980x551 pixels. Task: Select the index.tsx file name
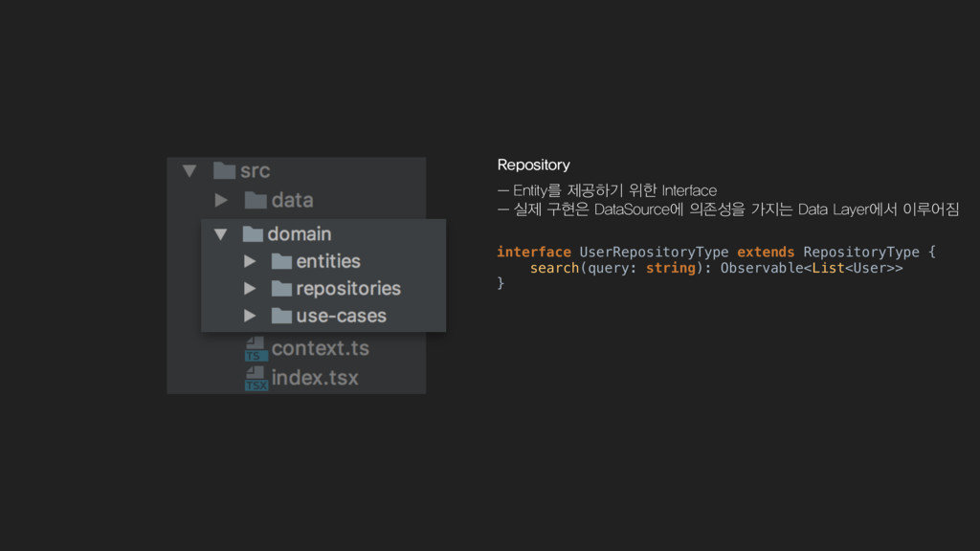(315, 378)
